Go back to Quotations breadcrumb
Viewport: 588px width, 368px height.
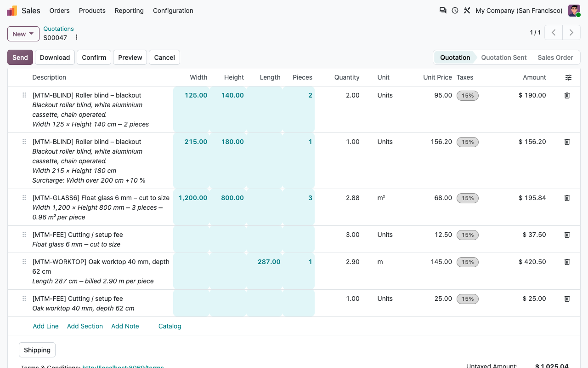pyautogui.click(x=58, y=29)
